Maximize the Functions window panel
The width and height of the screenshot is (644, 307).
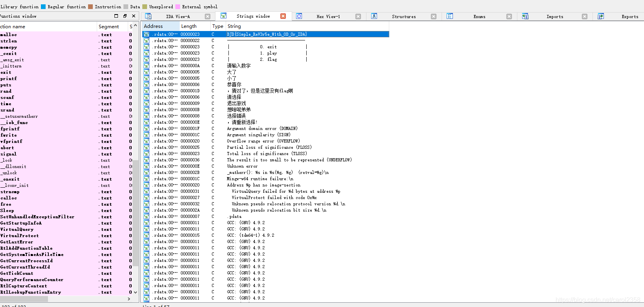116,16
